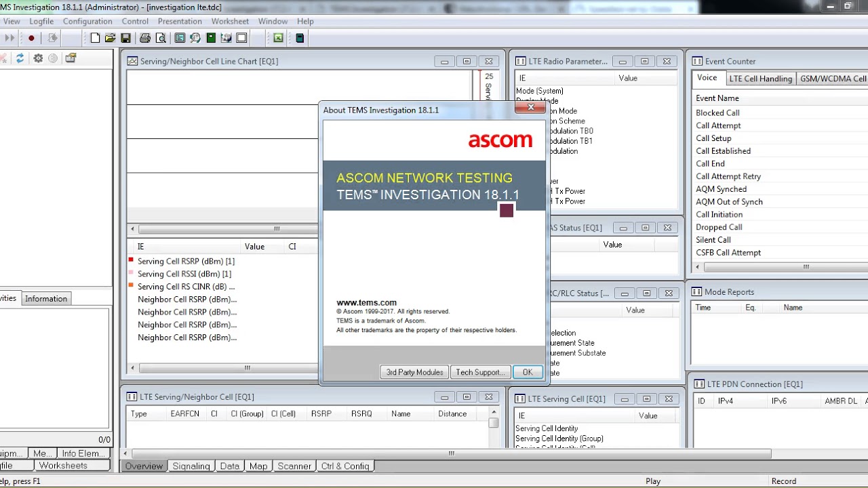Open the Logfile menu
This screenshot has width=868, height=488.
click(41, 21)
